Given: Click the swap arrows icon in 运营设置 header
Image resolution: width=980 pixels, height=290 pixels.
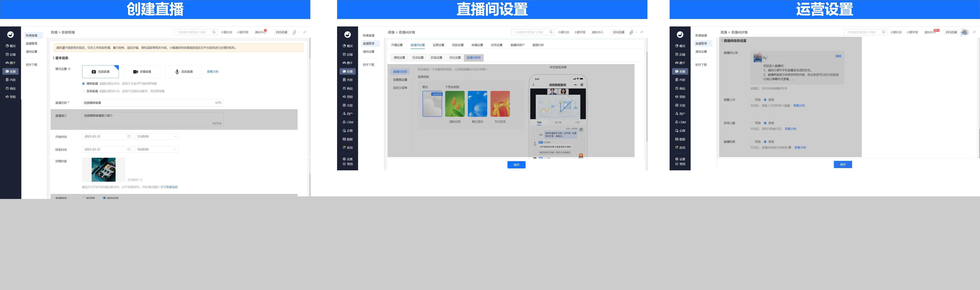Looking at the screenshot, I should (x=974, y=32).
